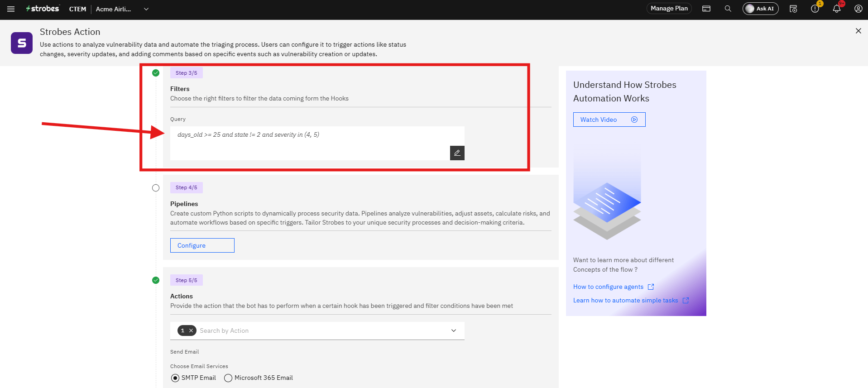This screenshot has width=868, height=388.
Task: Click the Step 5/5 green check marker
Action: 156,280
